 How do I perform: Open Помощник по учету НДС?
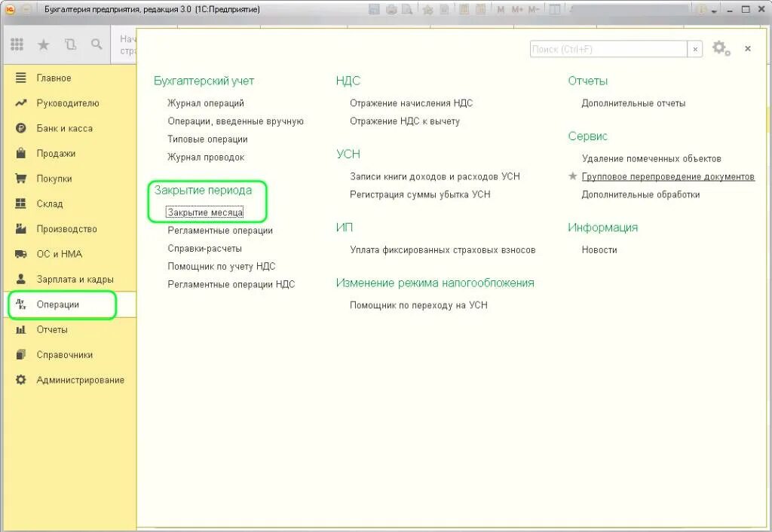point(222,266)
